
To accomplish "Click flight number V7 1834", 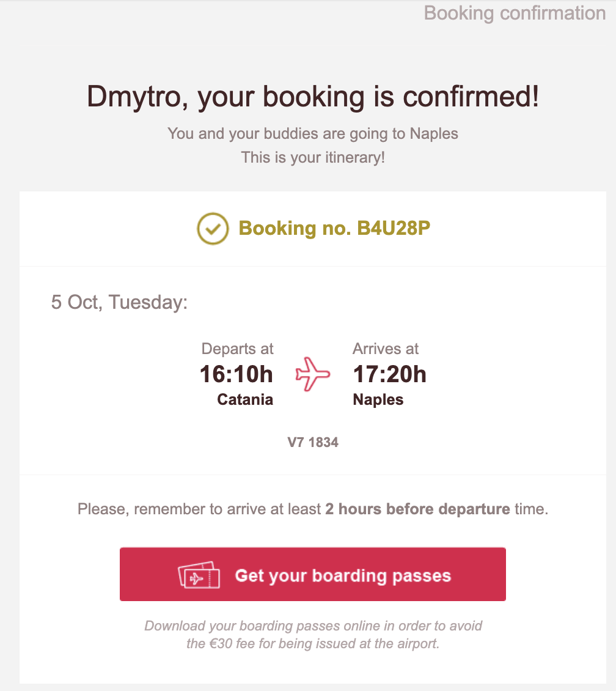I will pos(313,442).
